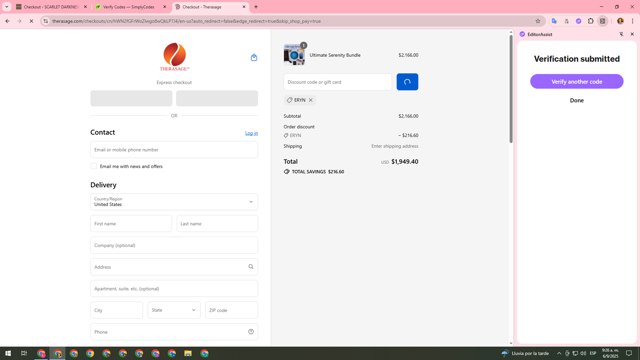
Task: Switch to Checkout - SCARLET DARKNESS tab
Action: click(x=51, y=7)
